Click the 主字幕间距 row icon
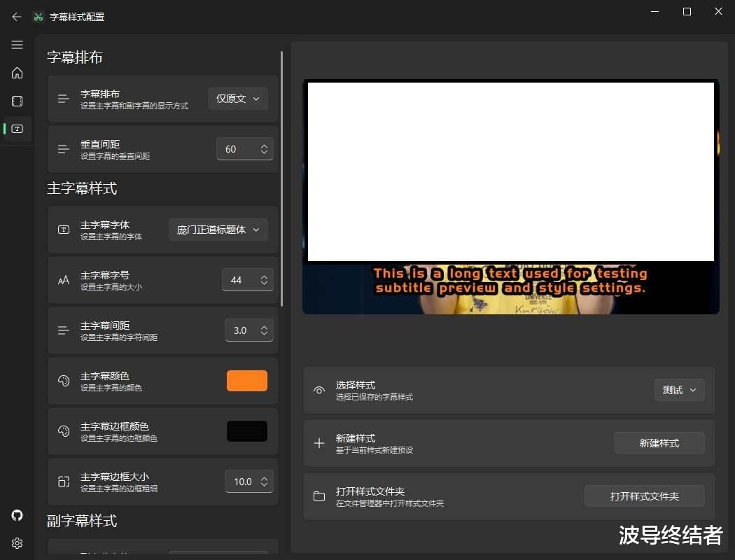 click(x=63, y=330)
